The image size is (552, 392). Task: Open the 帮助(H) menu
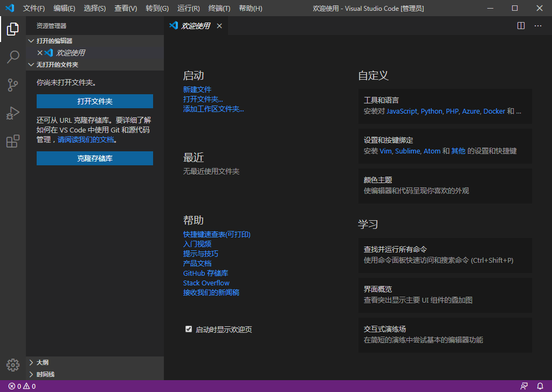[x=250, y=8]
